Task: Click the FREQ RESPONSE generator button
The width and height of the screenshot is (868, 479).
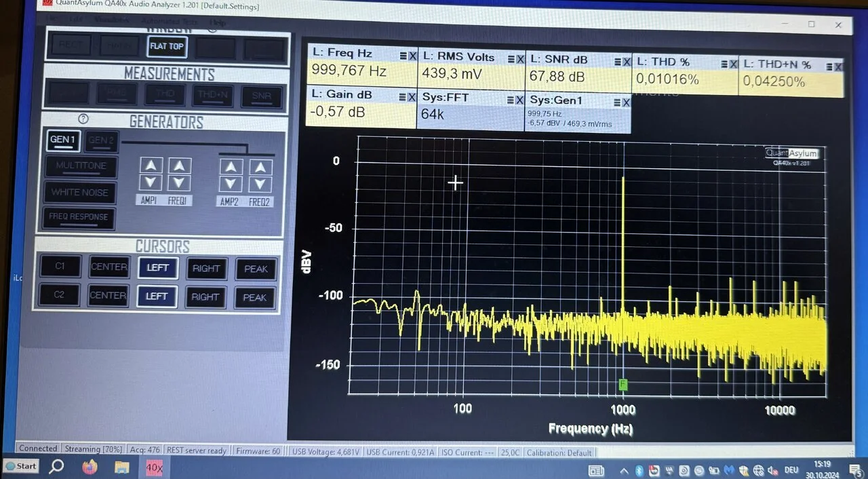Action: tap(79, 217)
